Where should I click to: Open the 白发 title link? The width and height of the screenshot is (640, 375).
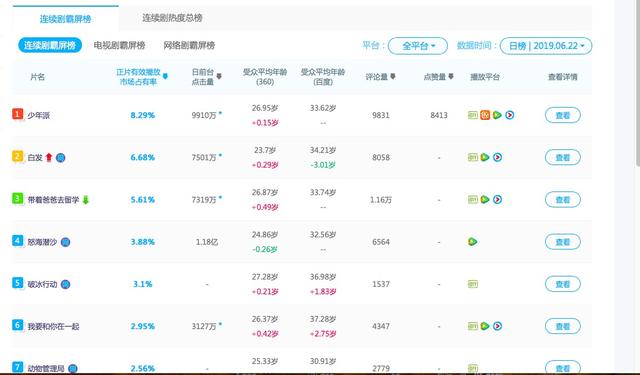click(35, 158)
